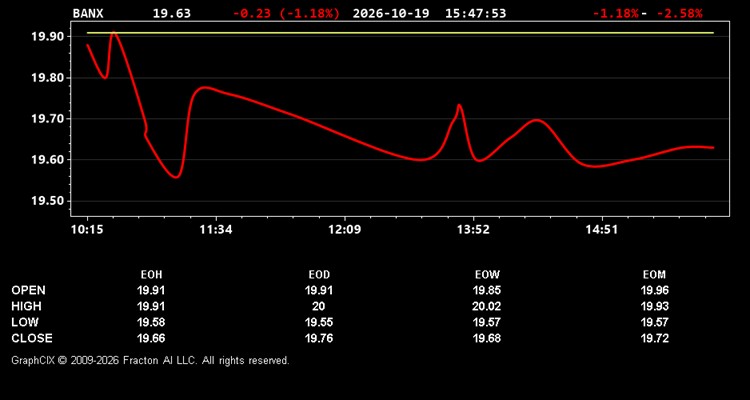
Task: Click the -2.58% value in header
Action: coord(680,13)
